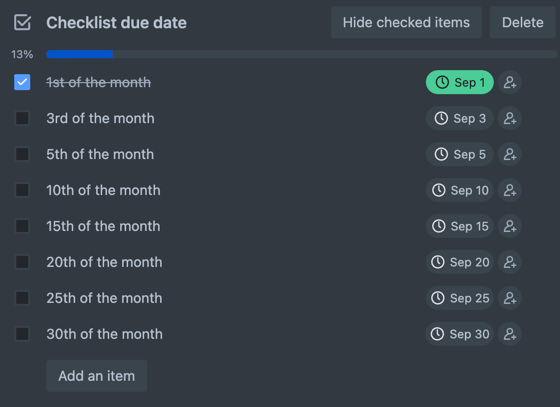Assign a member to 3rd of the month
Screen dimensions: 560x407
(x=510, y=118)
